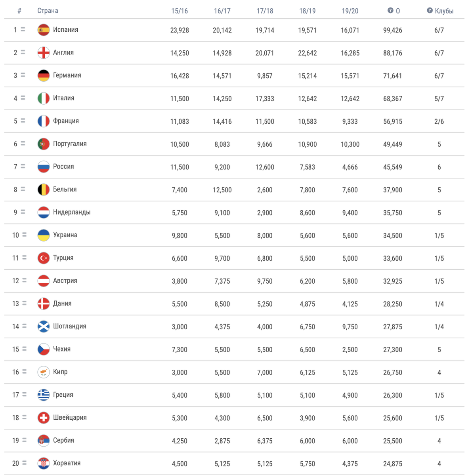Sort by the 15/16 season column

pos(180,11)
